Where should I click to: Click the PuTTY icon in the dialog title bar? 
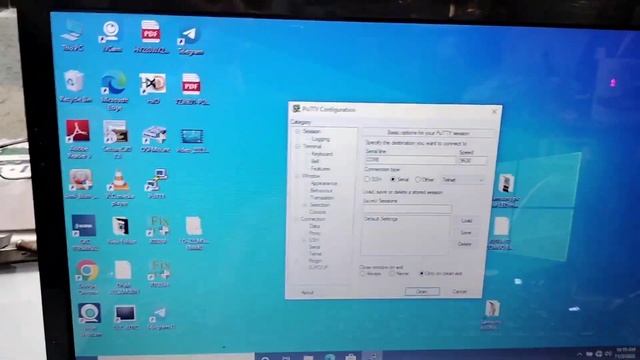(x=296, y=109)
